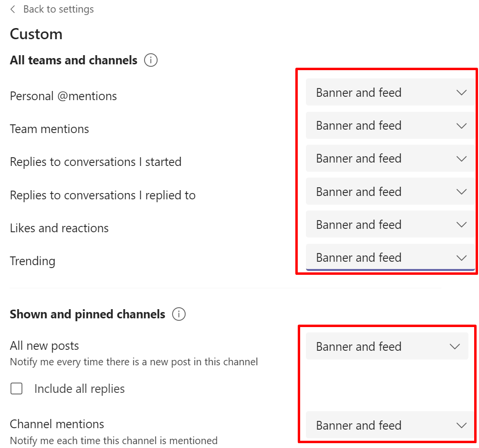Viewport: 479px width, 448px height.
Task: Click info icon next to Shown and pinned channels
Action: click(179, 314)
